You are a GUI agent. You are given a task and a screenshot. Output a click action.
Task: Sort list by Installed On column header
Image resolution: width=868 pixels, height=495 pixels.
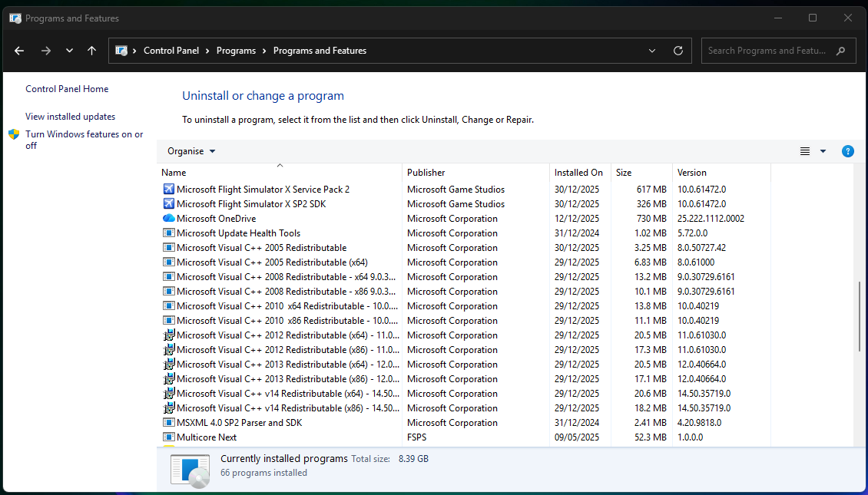click(581, 173)
